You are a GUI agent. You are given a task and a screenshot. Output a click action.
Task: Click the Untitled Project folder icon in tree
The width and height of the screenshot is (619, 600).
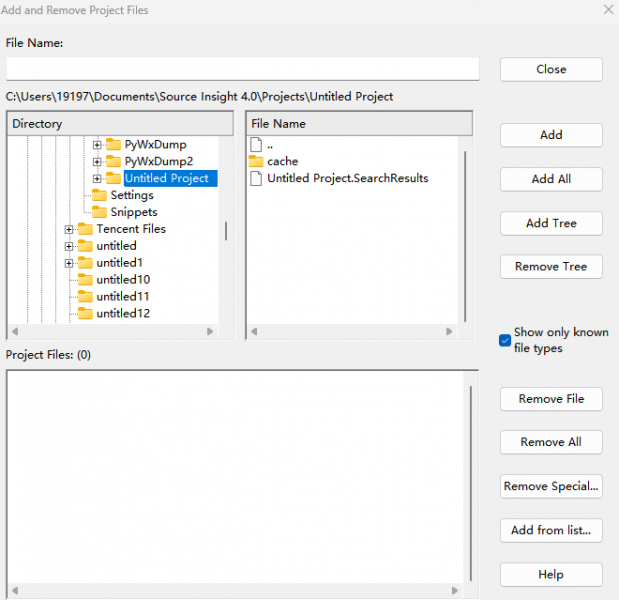tap(113, 178)
